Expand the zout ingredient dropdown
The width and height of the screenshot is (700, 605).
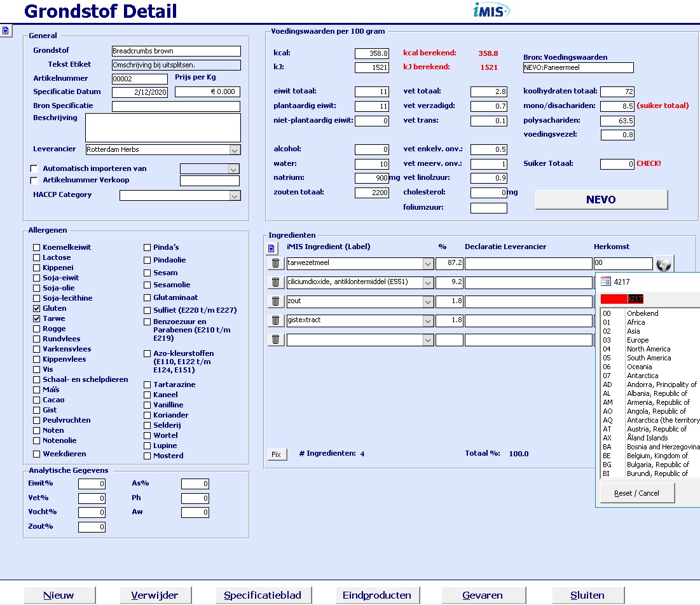428,302
